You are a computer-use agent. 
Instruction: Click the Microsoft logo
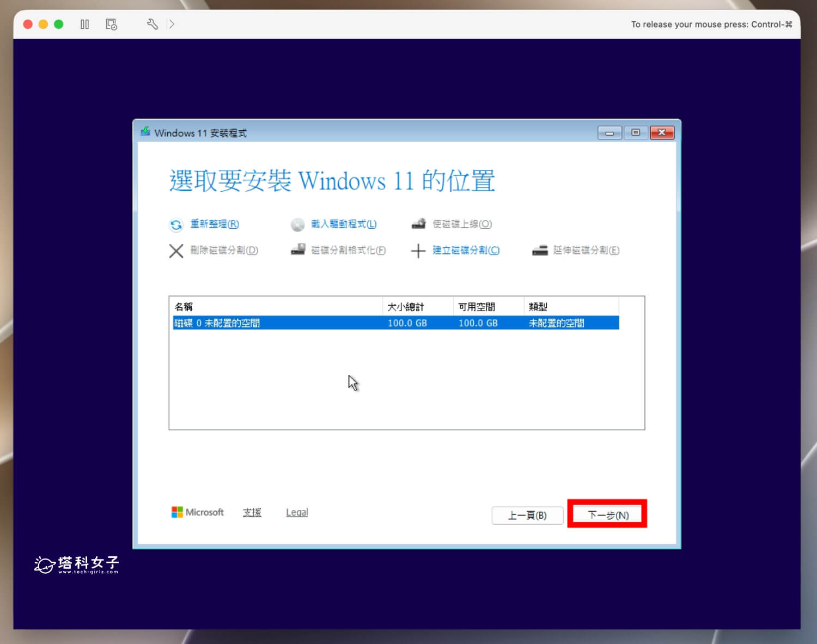(198, 512)
